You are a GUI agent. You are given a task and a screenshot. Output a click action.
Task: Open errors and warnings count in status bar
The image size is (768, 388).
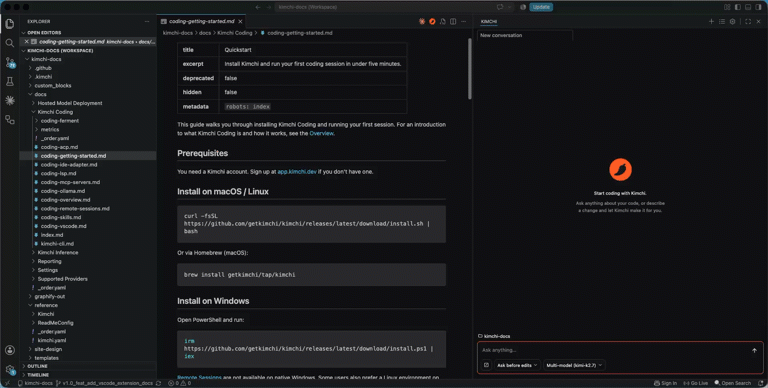tap(179, 383)
